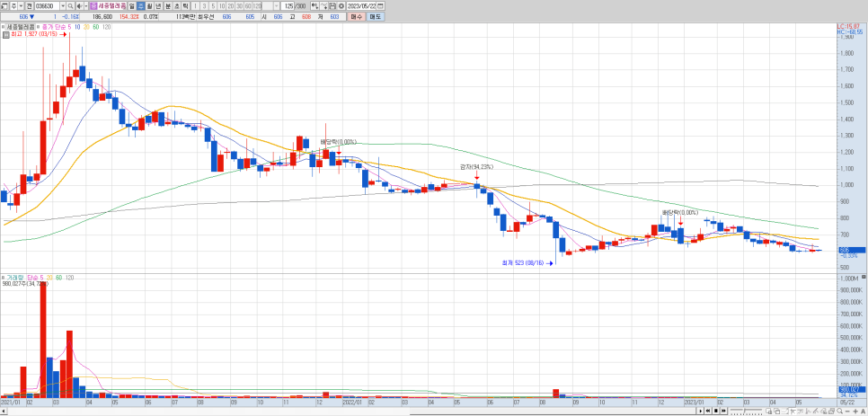Click the plus zoom-in icon at bottom
868x416 pixels.
tap(855, 411)
